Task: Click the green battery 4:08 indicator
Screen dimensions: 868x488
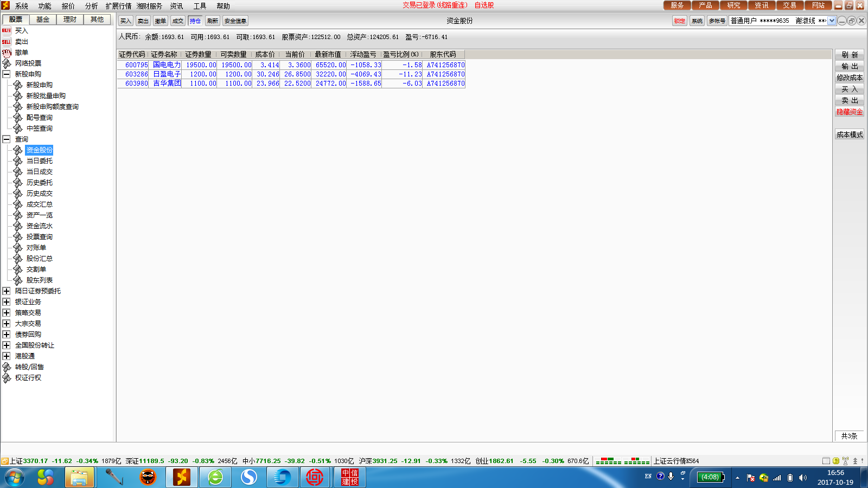Action: (711, 477)
